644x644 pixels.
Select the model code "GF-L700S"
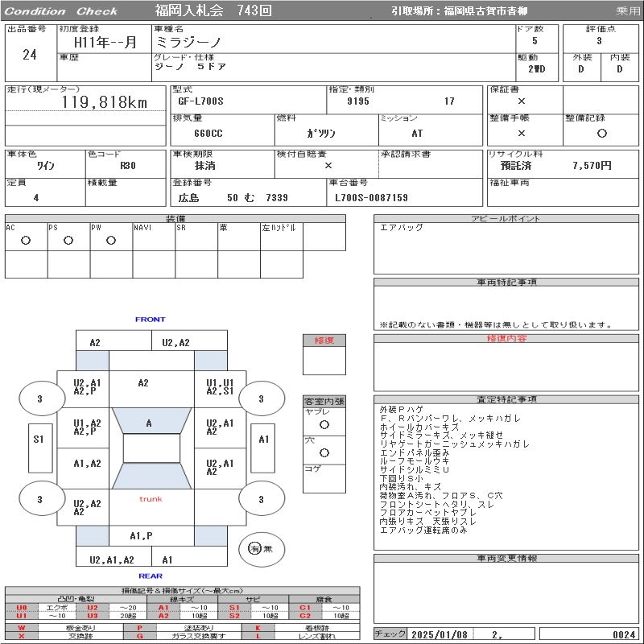[200, 101]
